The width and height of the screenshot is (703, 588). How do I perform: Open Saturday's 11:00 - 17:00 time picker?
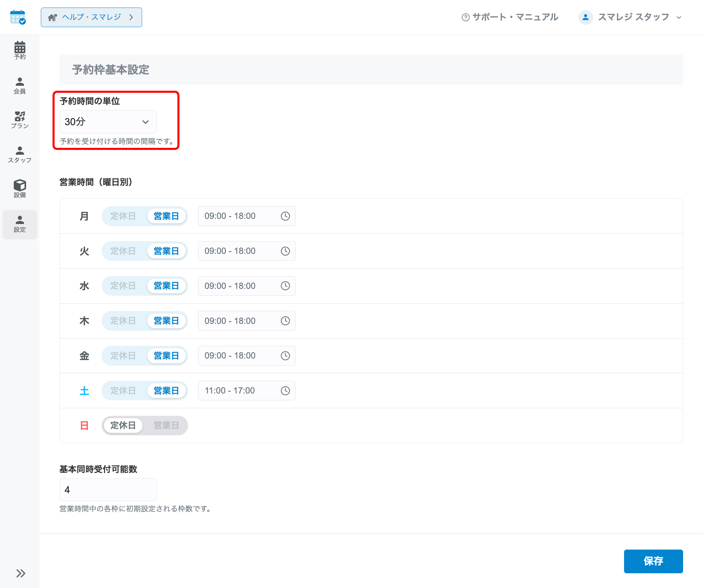pos(247,391)
